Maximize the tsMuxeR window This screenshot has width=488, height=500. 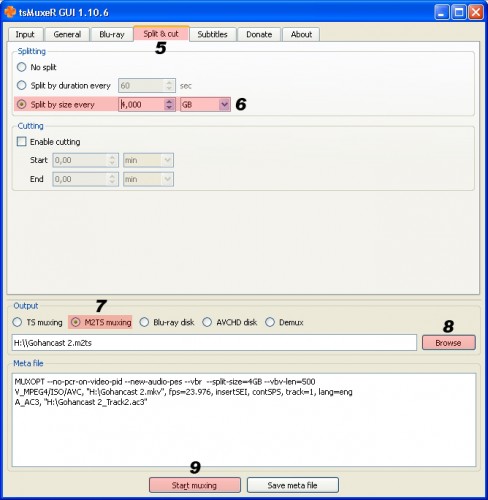(x=459, y=13)
